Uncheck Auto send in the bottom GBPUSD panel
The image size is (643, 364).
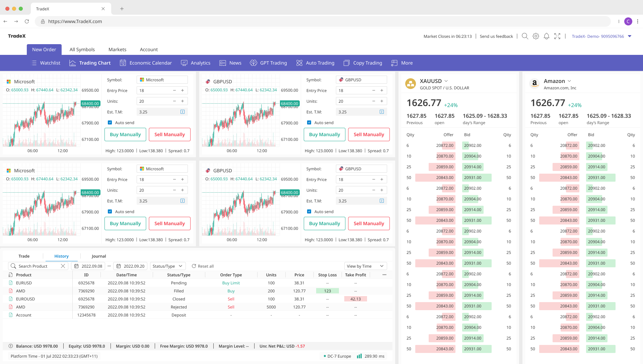click(309, 211)
